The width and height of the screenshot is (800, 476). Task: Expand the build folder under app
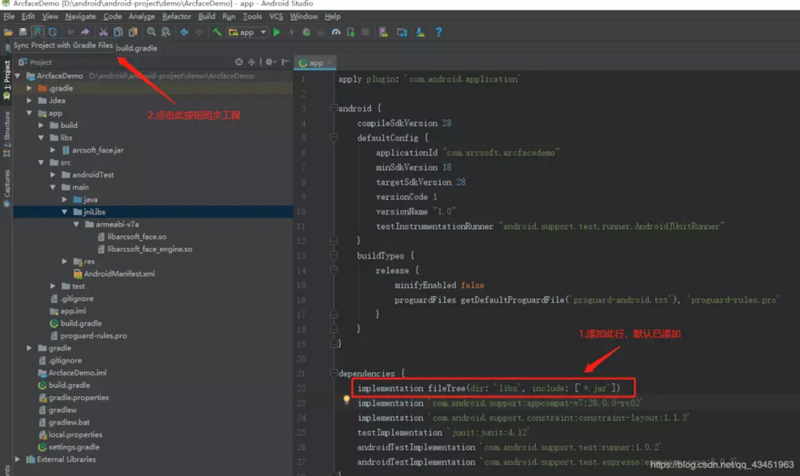pos(41,125)
